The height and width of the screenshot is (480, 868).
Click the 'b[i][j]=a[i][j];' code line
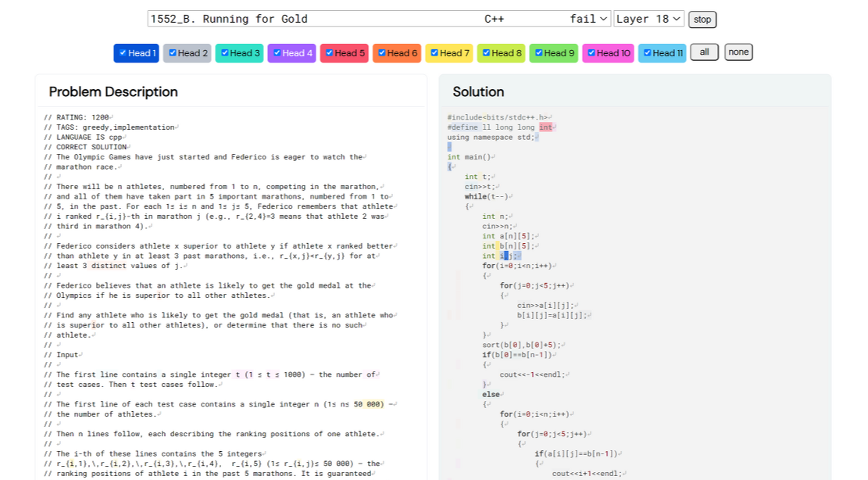click(x=552, y=316)
